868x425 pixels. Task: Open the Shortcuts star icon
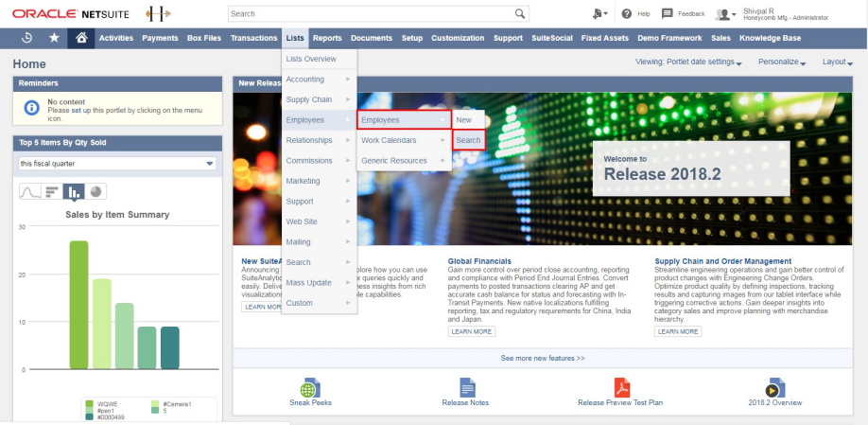click(x=54, y=38)
